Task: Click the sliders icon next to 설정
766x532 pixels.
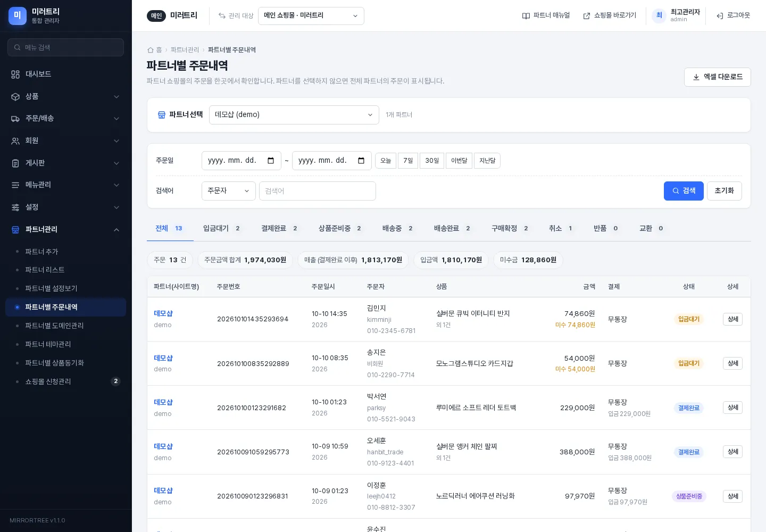Action: click(x=15, y=207)
